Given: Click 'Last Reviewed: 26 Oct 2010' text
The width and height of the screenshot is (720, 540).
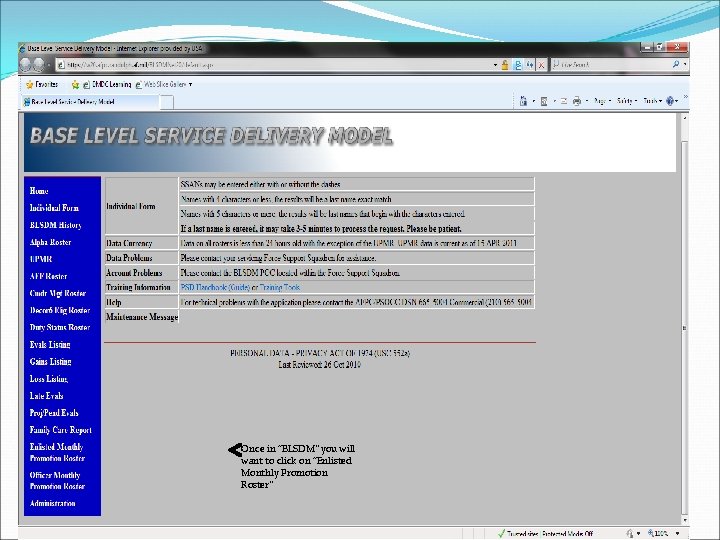Looking at the screenshot, I should [320, 365].
